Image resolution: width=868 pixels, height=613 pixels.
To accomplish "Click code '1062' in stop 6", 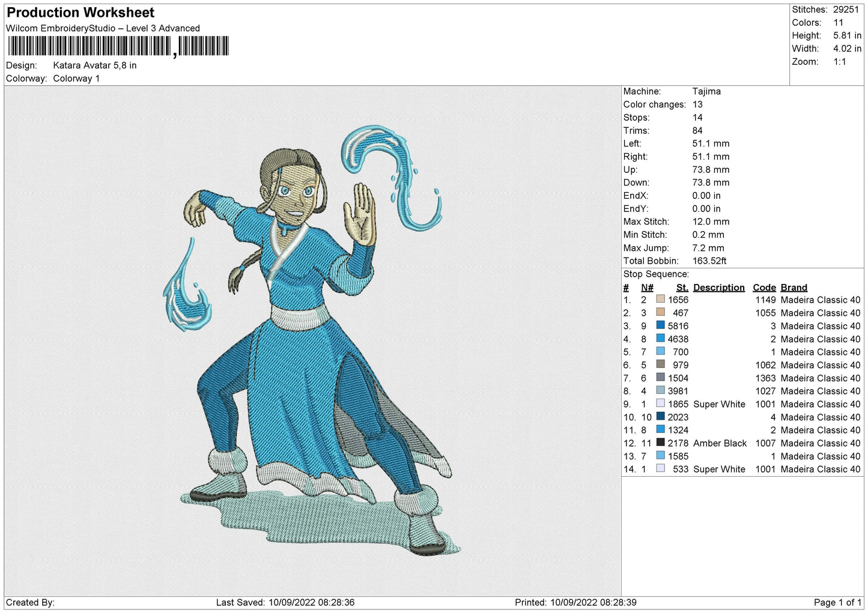I will point(766,365).
